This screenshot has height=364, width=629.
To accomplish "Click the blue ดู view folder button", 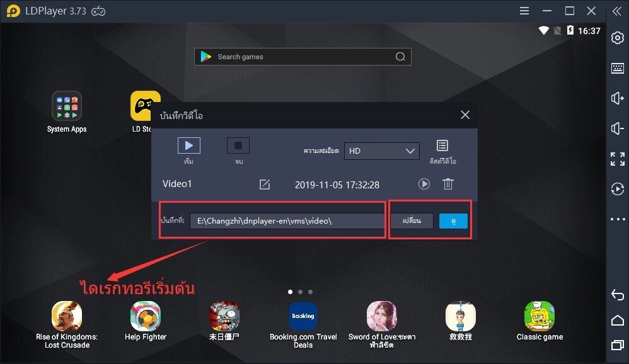I will [x=453, y=221].
